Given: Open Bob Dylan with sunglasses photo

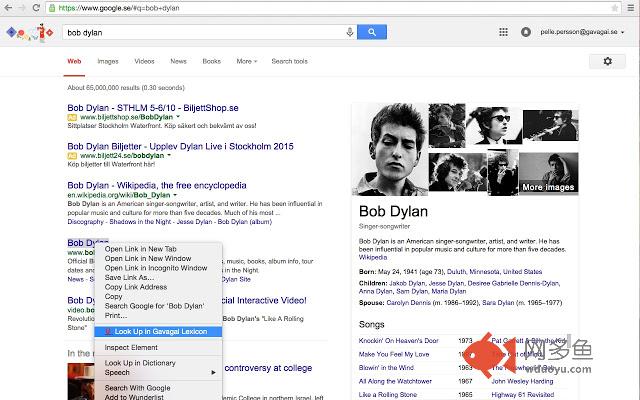Looking at the screenshot, I should pos(494,125).
